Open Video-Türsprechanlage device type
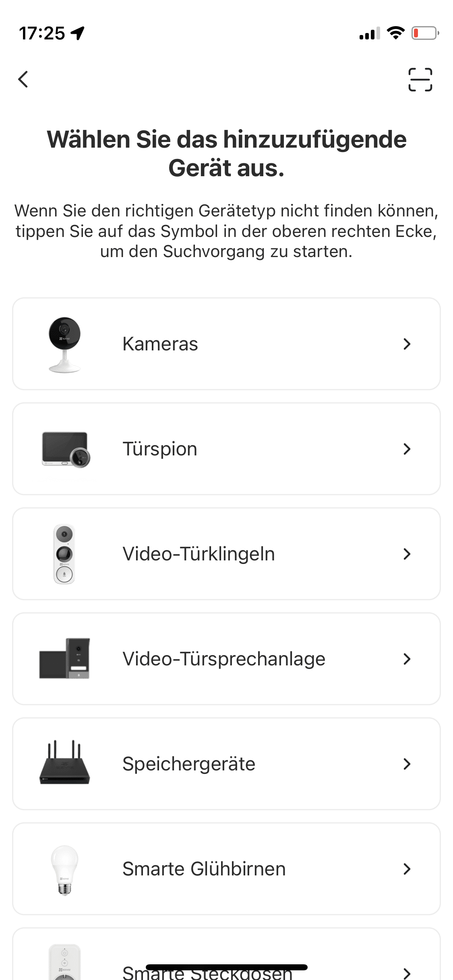Viewport: 453px width, 980px height. pyautogui.click(x=223, y=659)
